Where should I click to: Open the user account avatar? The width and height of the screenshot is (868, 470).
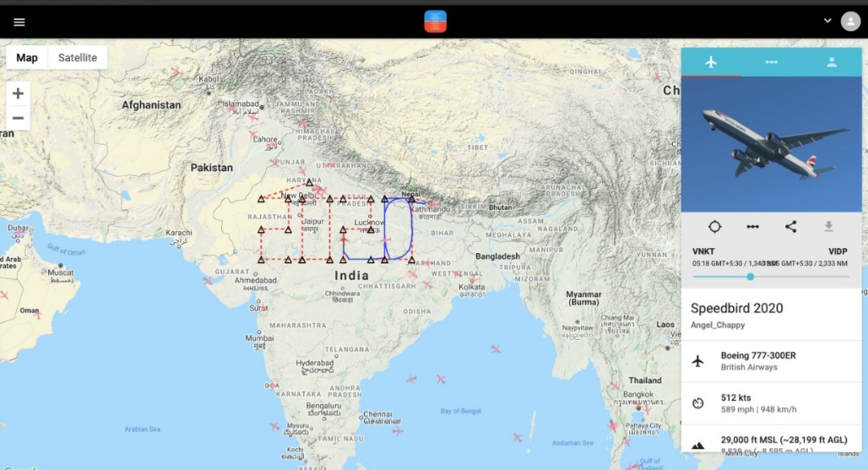(850, 22)
